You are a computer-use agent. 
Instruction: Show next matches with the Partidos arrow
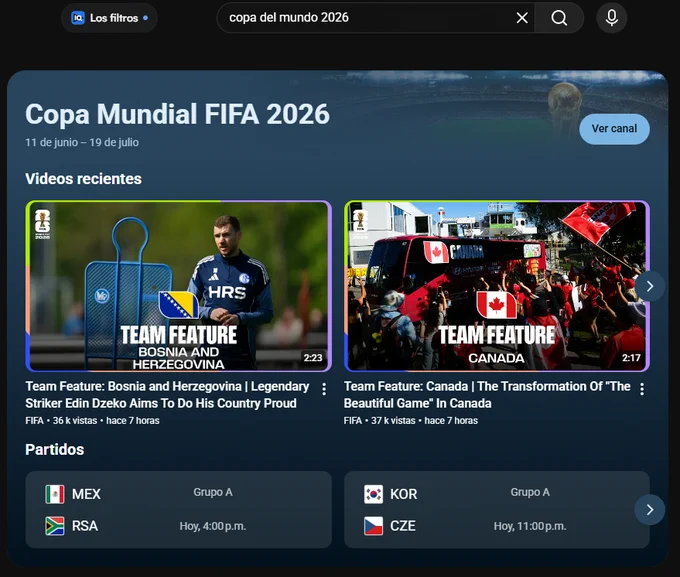[x=649, y=509]
